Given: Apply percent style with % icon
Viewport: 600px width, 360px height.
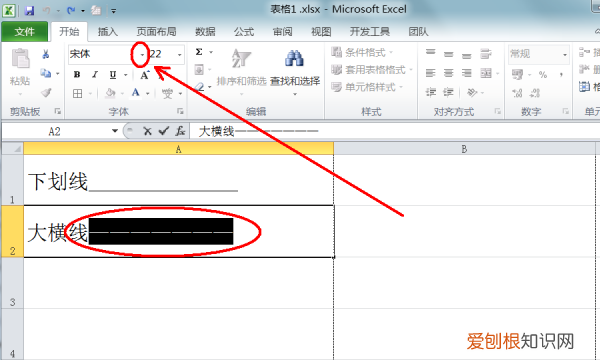Looking at the screenshot, I should (x=543, y=75).
